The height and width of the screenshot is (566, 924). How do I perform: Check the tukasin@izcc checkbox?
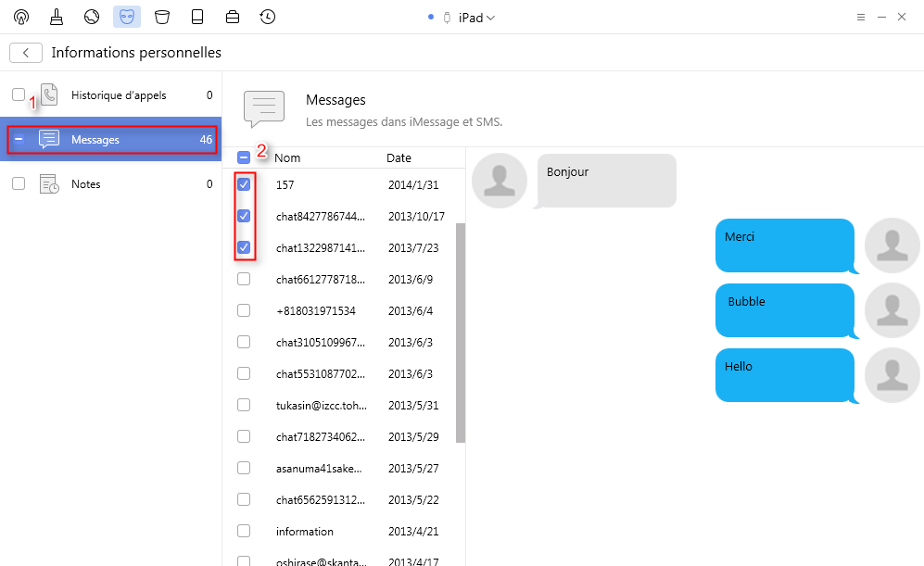pos(244,405)
